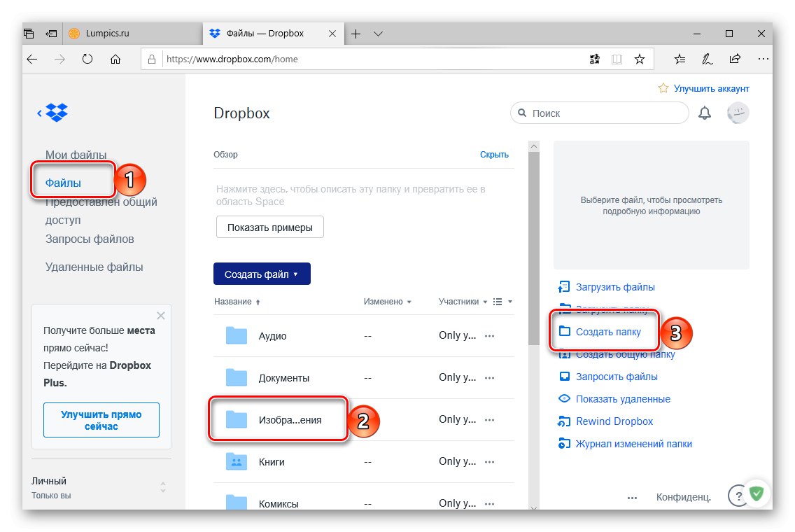Open more options for Изображения row

click(x=489, y=420)
